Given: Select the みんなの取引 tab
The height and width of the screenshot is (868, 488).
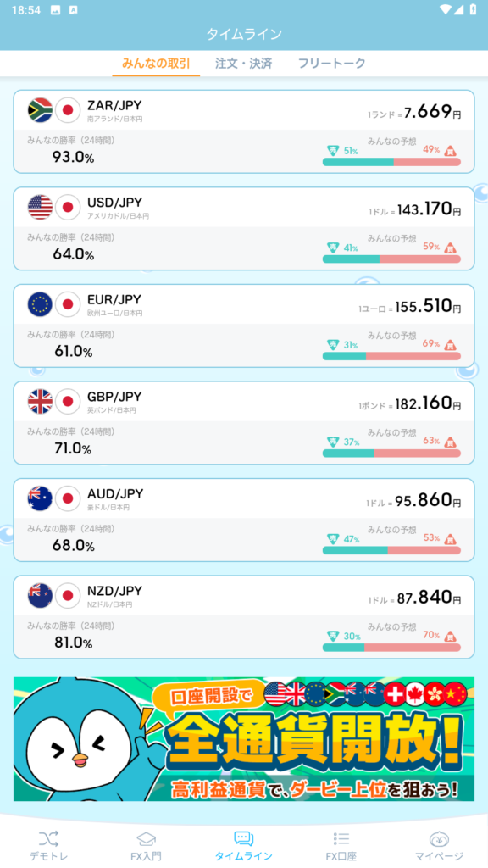Looking at the screenshot, I should click(x=156, y=63).
